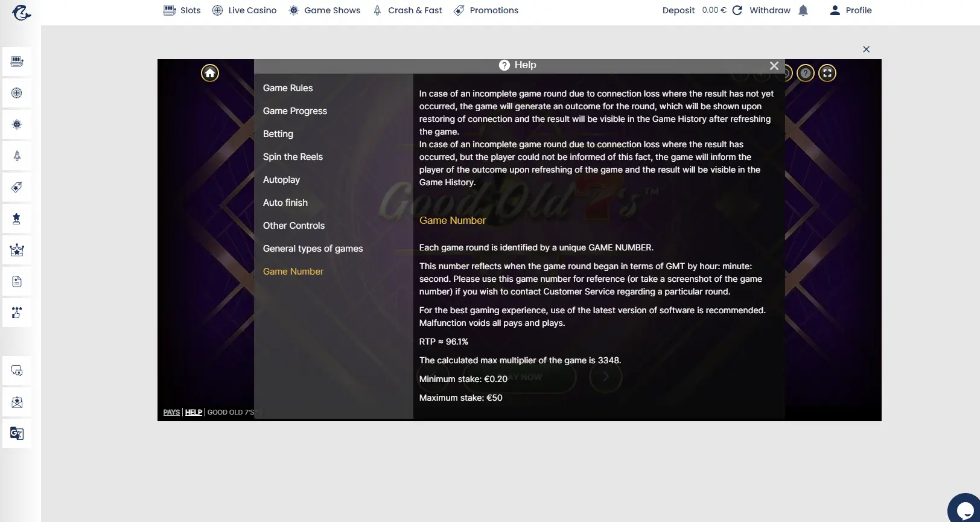Click the casino logo in top-left corner
Viewport: 980px width, 522px height.
pos(21,12)
